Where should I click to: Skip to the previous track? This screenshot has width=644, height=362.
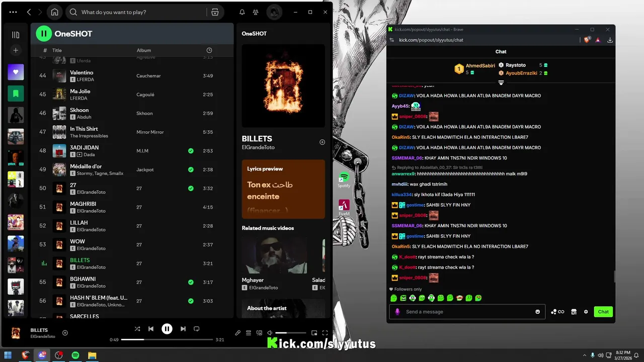[151, 329]
